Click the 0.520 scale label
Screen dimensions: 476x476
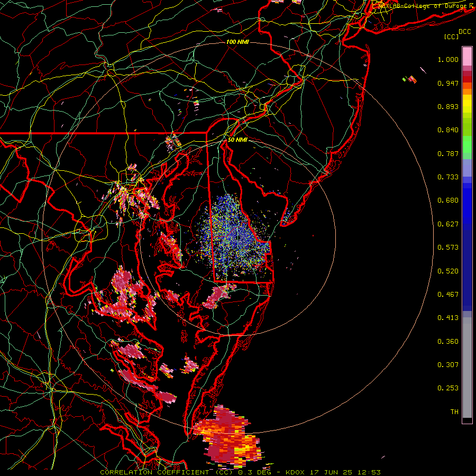[448, 271]
